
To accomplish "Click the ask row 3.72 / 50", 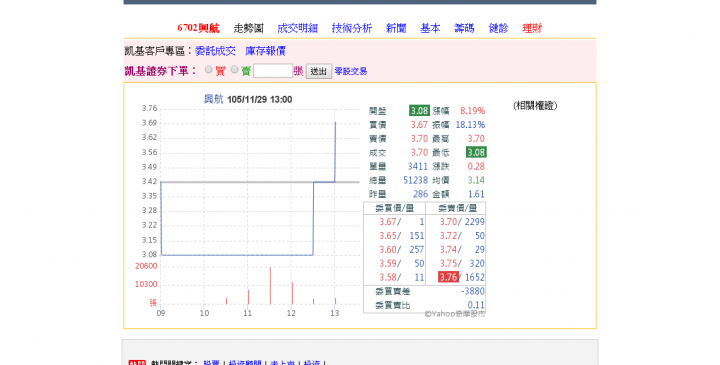I will pyautogui.click(x=462, y=236).
